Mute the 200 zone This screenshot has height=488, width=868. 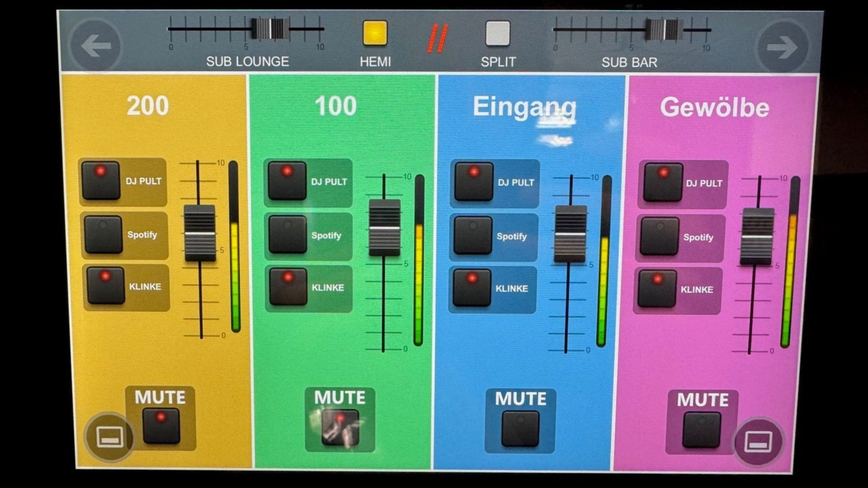click(x=161, y=425)
